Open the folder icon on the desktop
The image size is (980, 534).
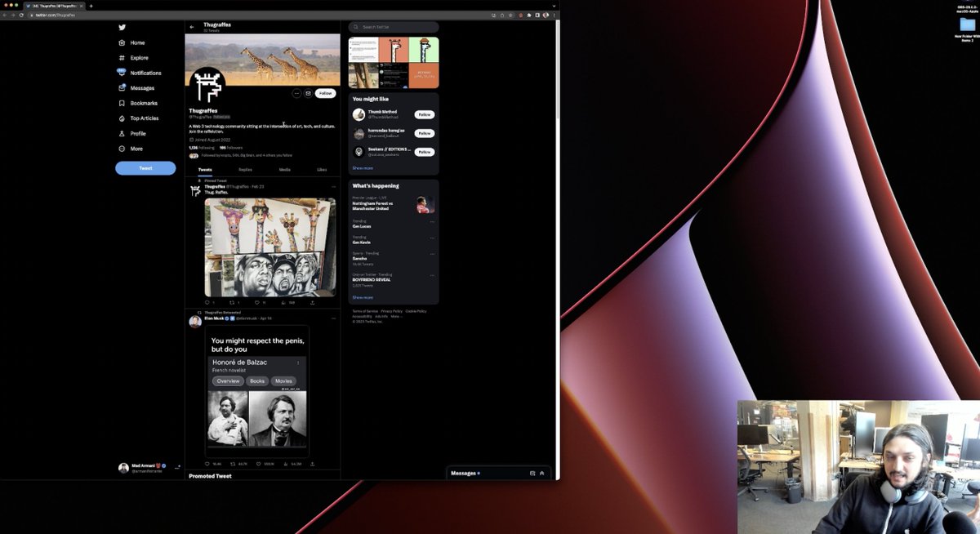click(x=968, y=25)
